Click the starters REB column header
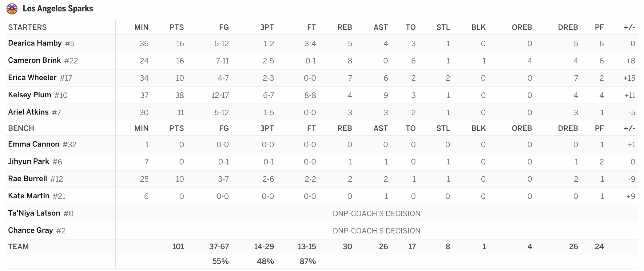 (345, 27)
